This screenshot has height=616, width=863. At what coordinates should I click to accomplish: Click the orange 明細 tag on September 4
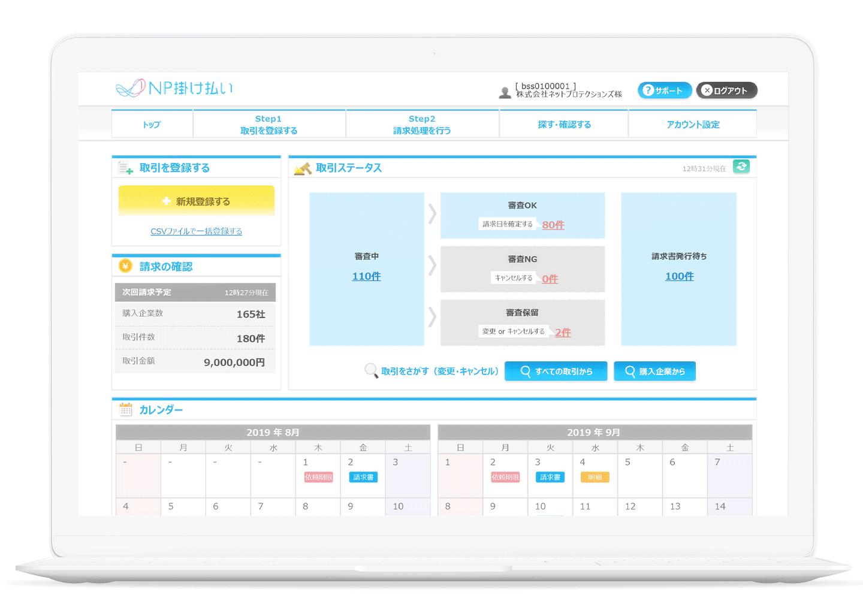click(595, 478)
